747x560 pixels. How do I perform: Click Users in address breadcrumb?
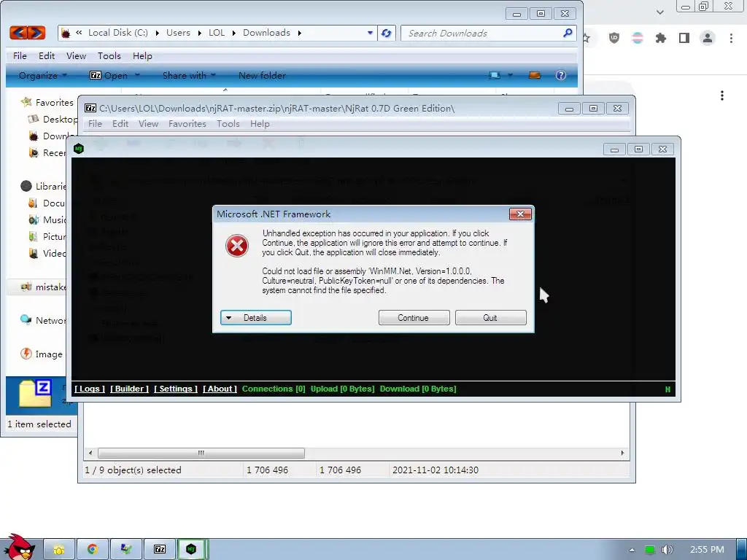tap(178, 33)
